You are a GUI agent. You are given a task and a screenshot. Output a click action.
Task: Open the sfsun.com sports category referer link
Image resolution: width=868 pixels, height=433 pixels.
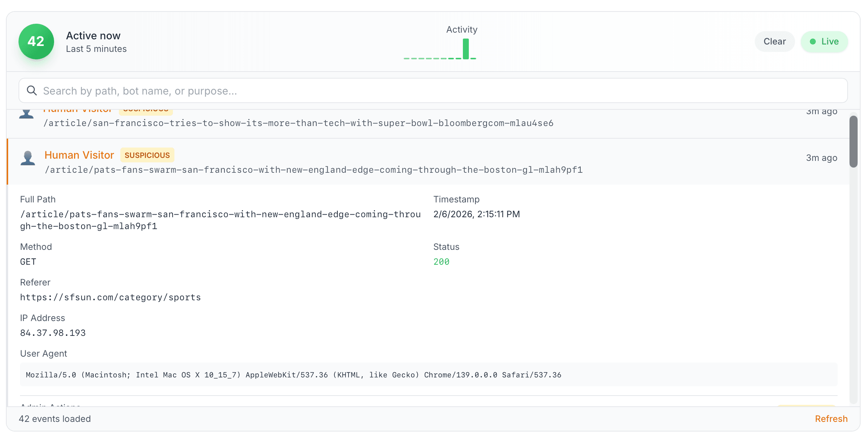pyautogui.click(x=110, y=297)
